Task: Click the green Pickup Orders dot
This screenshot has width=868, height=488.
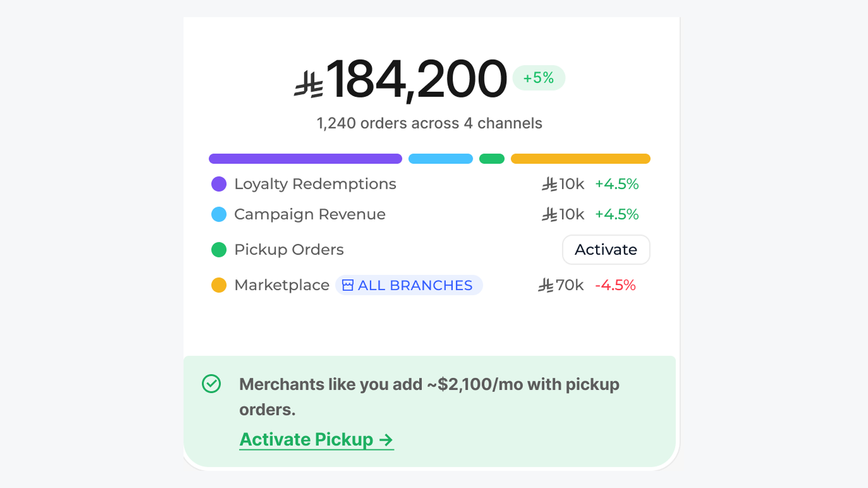Action: coord(219,249)
